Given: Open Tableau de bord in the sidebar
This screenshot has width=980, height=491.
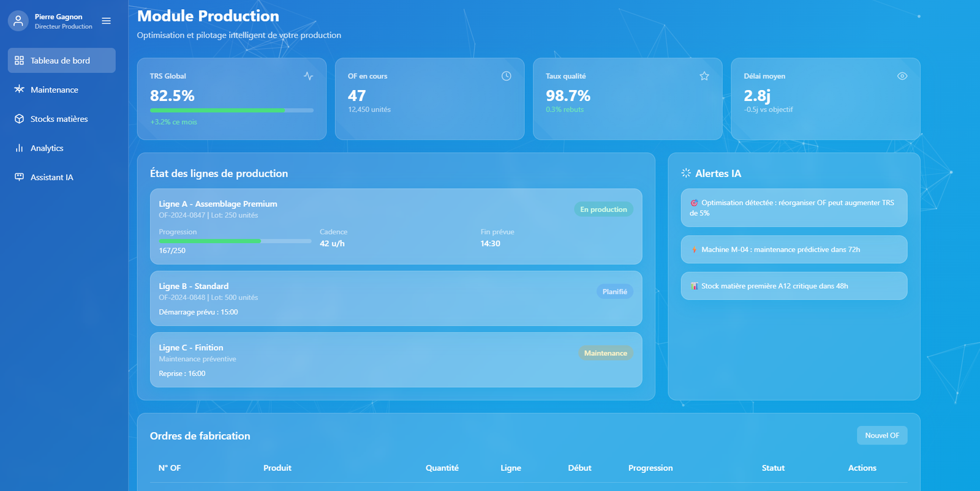Looking at the screenshot, I should [x=61, y=61].
